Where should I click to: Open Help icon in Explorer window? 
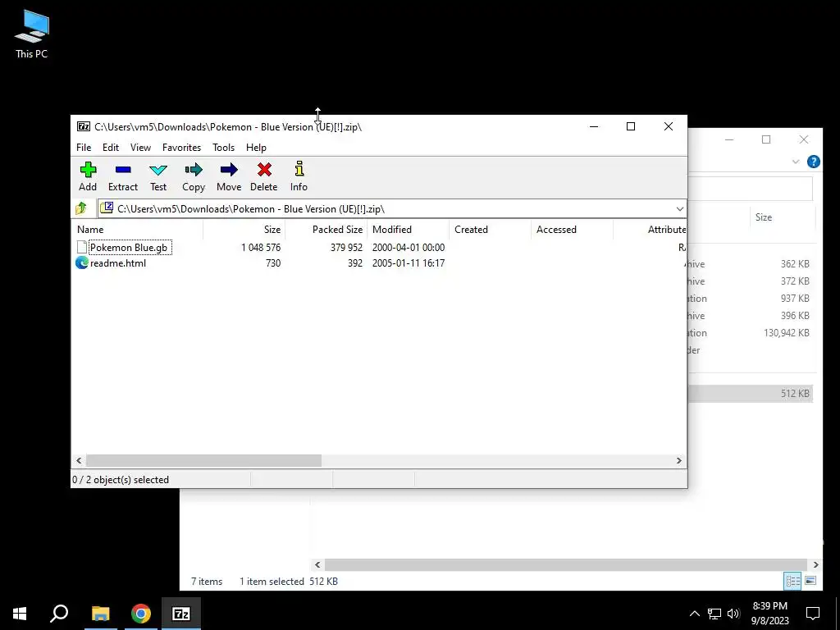click(x=813, y=162)
